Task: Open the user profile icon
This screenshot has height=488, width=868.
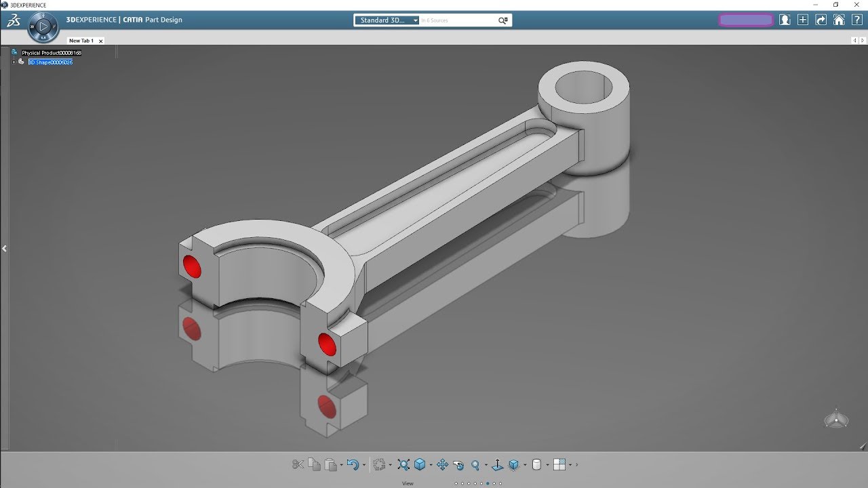Action: tap(785, 20)
